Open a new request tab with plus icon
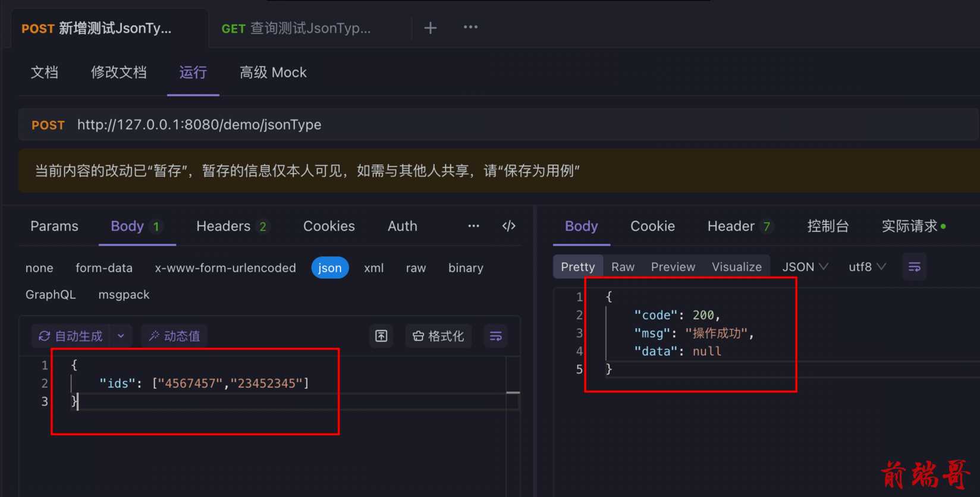 (431, 28)
